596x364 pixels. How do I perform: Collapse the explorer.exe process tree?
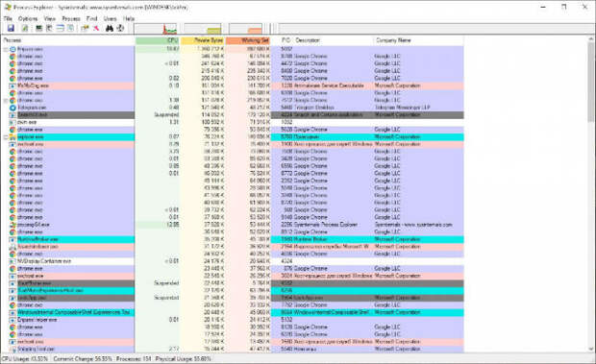pyautogui.click(x=6, y=137)
